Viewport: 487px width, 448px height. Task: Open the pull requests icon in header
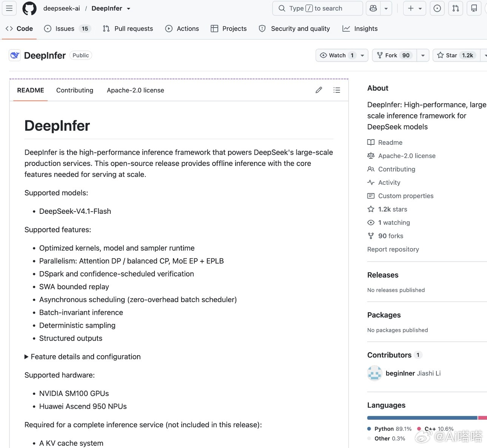(x=456, y=8)
